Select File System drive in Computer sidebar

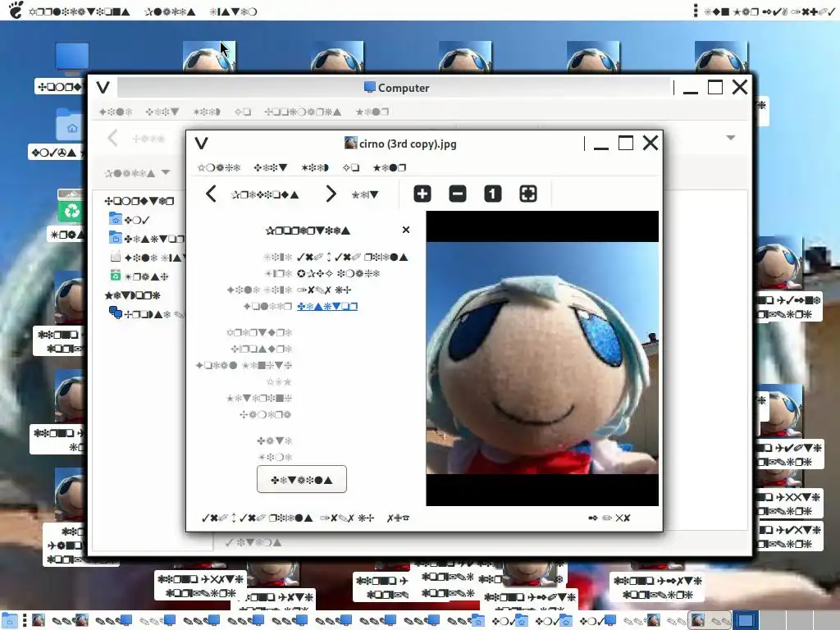[x=148, y=258]
